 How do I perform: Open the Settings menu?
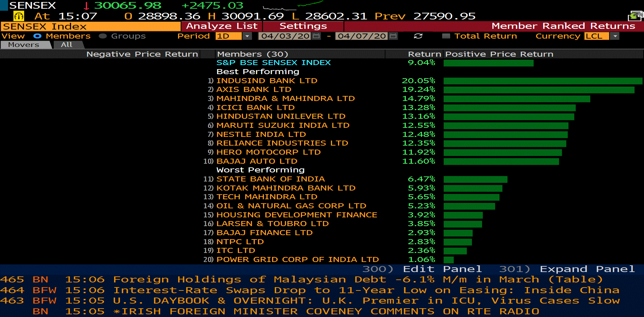(303, 26)
